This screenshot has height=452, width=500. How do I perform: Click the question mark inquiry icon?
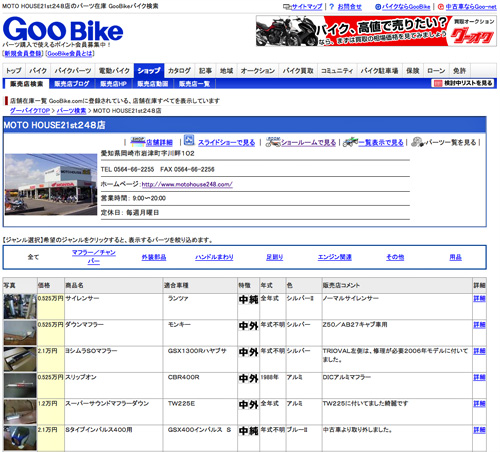[x=331, y=6]
